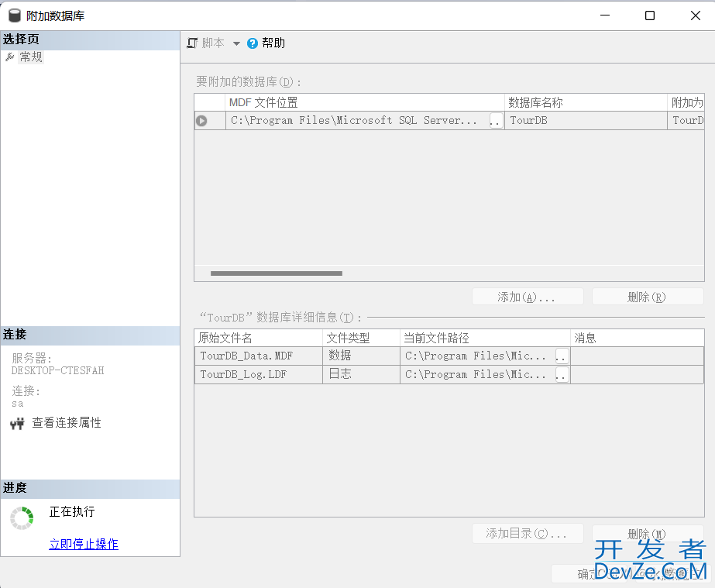Click the 删除(M) button
This screenshot has height=588, width=715.
pyautogui.click(x=648, y=533)
